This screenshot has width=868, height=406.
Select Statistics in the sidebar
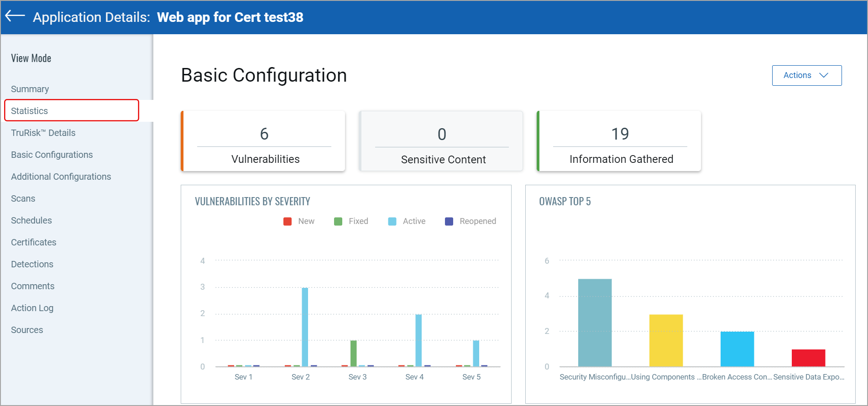[x=30, y=111]
